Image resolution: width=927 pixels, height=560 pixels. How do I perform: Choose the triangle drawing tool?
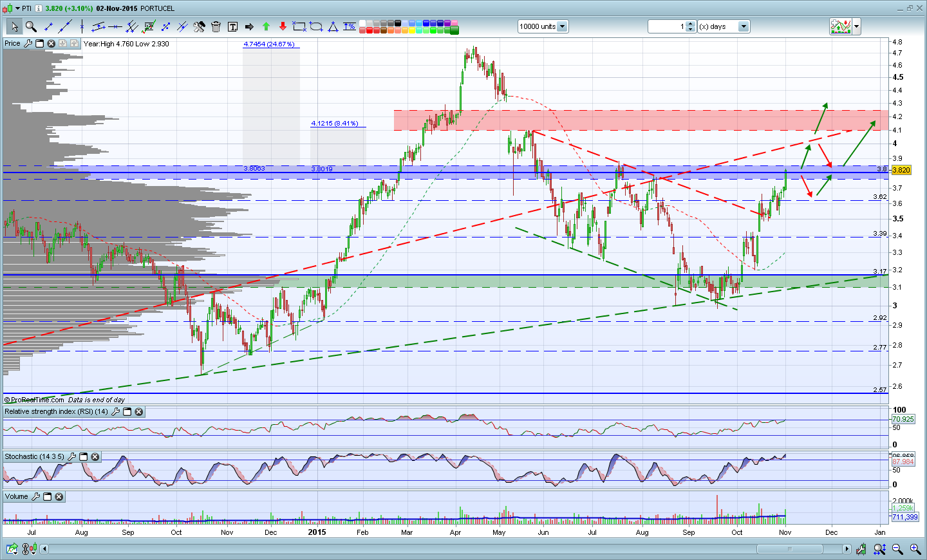coord(333,26)
